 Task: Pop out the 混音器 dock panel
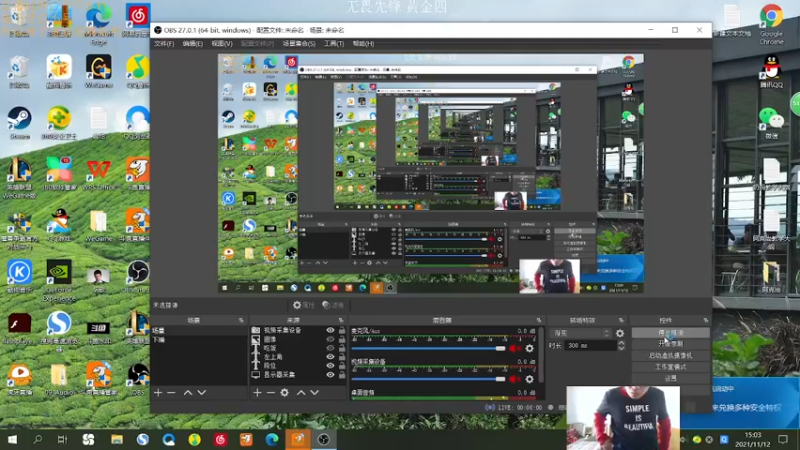point(539,320)
